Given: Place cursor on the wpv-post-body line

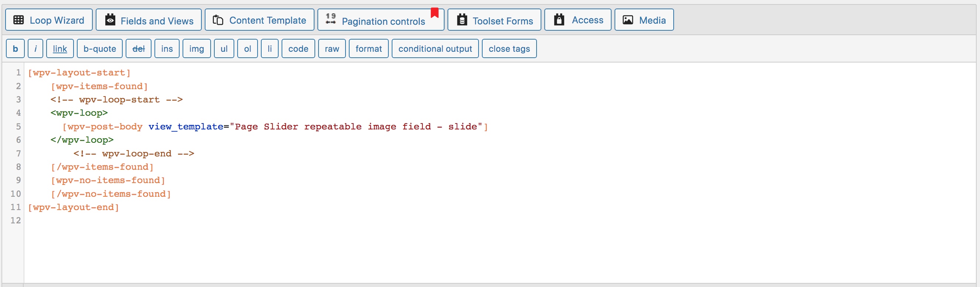Looking at the screenshot, I should (x=275, y=126).
